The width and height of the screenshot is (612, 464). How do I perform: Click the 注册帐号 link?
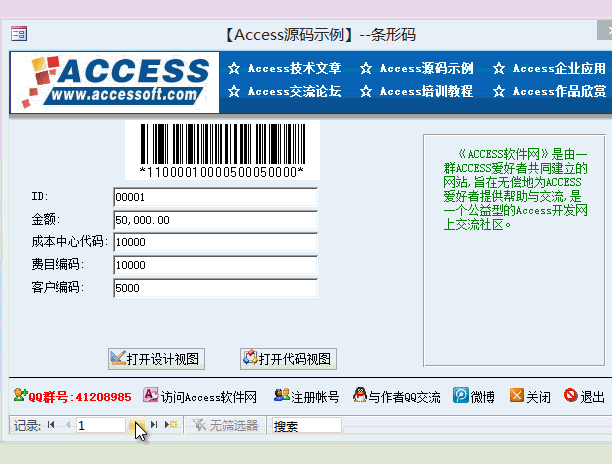coord(315,397)
